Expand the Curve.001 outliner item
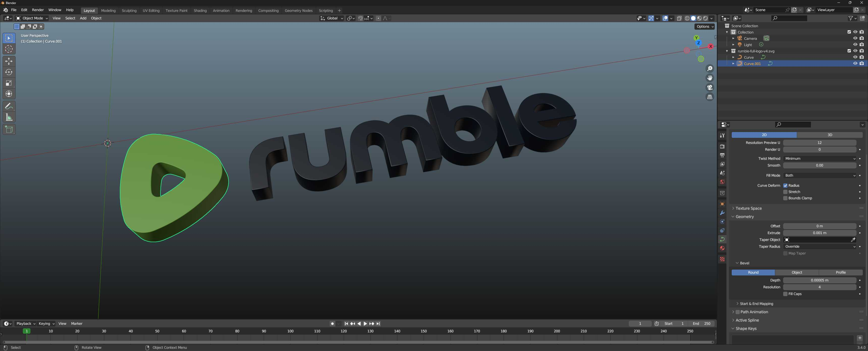Screen dimensions: 868x351 coord(733,63)
